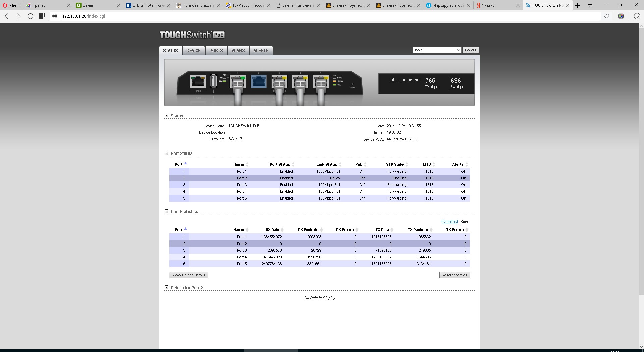Image resolution: width=644 pixels, height=352 pixels.
Task: Close the Трекер tab
Action: pyautogui.click(x=69, y=5)
